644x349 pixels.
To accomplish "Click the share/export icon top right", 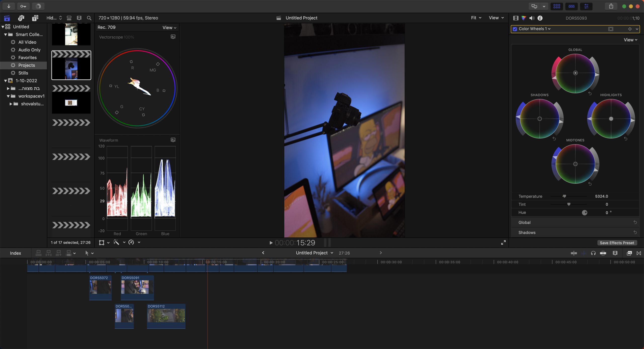I will 611,6.
